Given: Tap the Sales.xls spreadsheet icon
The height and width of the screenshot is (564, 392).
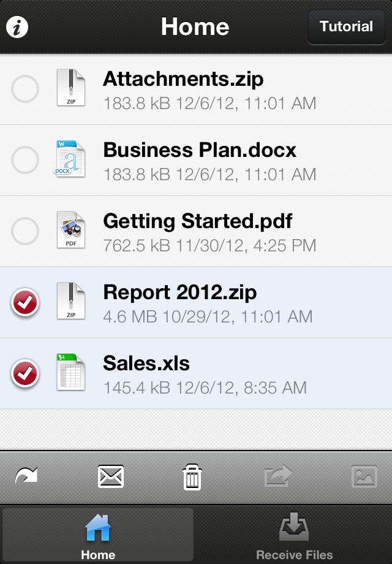Looking at the screenshot, I should tap(71, 372).
